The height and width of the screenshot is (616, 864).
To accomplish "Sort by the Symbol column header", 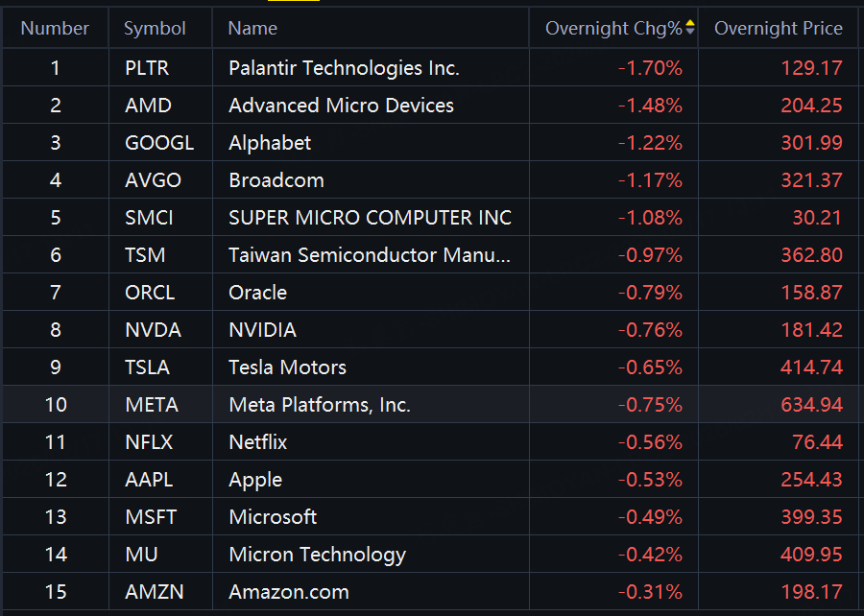I will pos(155,29).
